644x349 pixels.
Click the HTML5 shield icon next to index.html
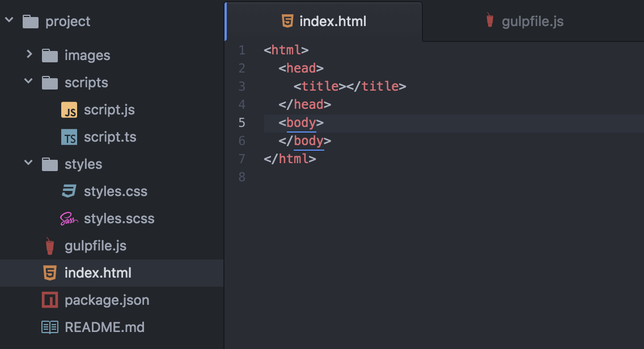click(x=50, y=273)
